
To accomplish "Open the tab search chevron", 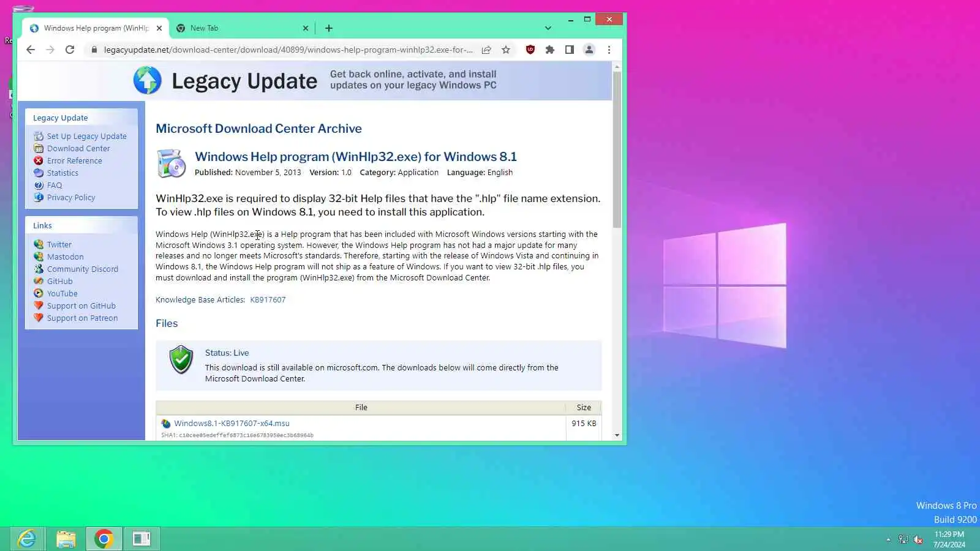I will (x=548, y=28).
